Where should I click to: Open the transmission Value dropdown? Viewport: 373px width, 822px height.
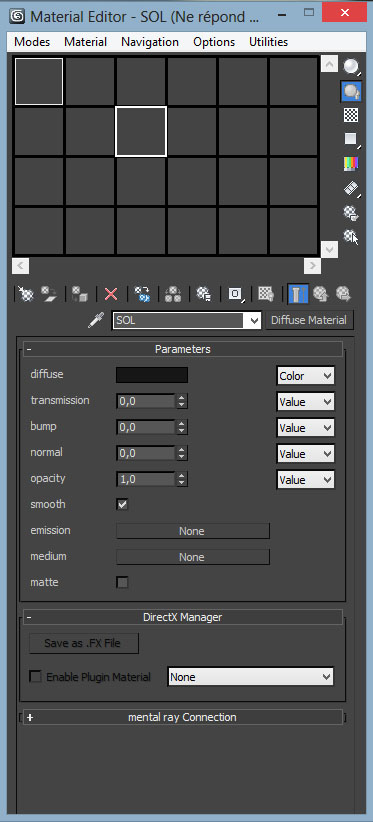coord(305,402)
